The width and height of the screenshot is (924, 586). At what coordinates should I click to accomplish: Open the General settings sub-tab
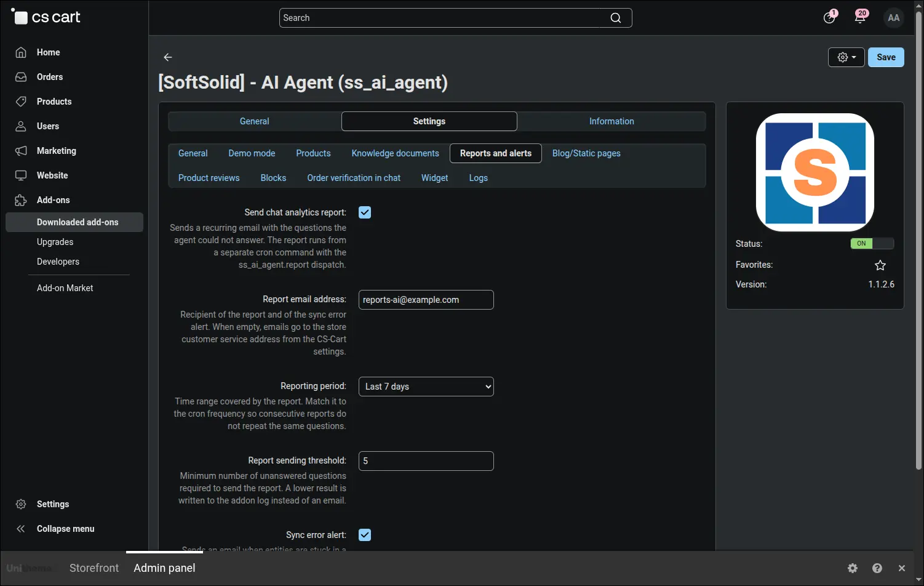click(x=193, y=153)
